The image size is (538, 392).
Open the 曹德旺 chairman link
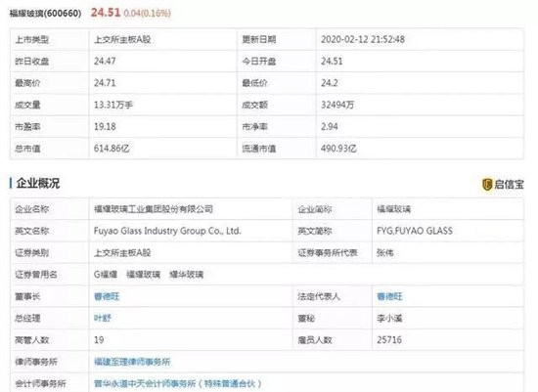[107, 296]
